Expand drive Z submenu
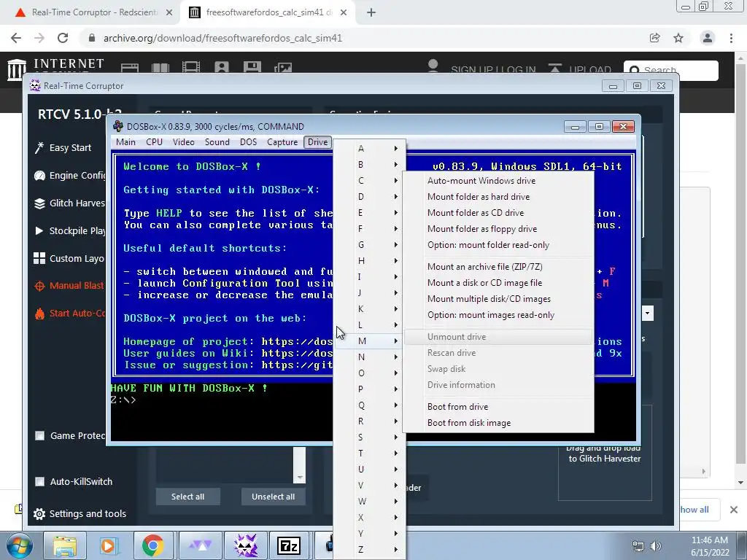 coord(370,550)
